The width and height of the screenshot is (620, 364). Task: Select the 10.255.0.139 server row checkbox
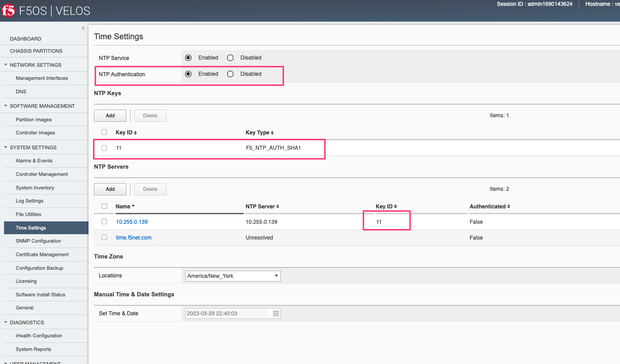104,221
